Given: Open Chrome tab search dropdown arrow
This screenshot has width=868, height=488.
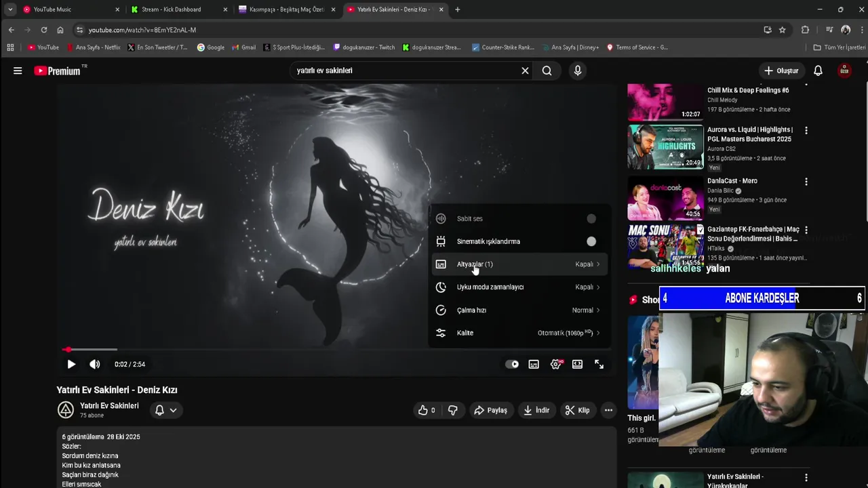Looking at the screenshot, I should tap(10, 9).
